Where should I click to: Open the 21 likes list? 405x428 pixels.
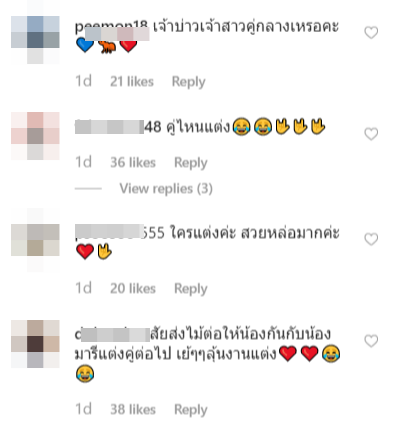click(132, 82)
